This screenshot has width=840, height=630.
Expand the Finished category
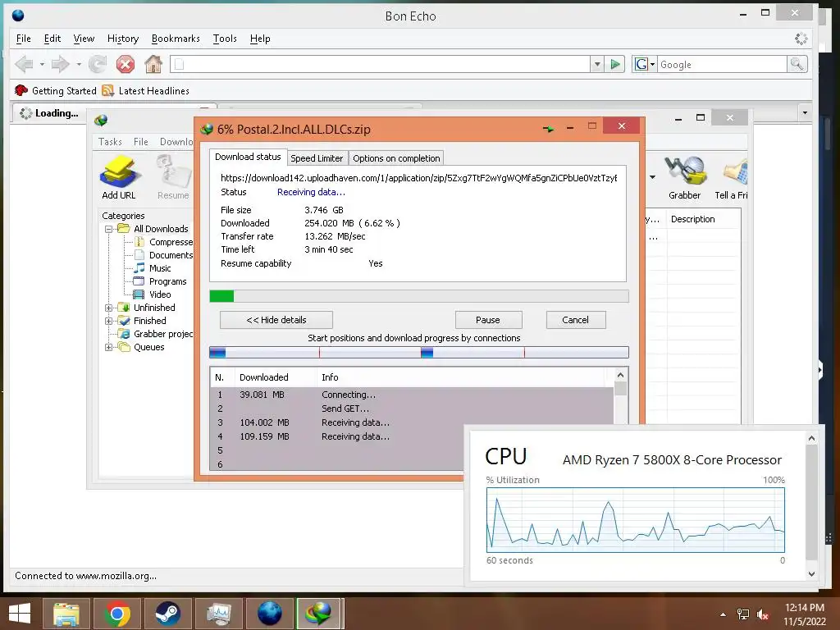click(x=109, y=321)
